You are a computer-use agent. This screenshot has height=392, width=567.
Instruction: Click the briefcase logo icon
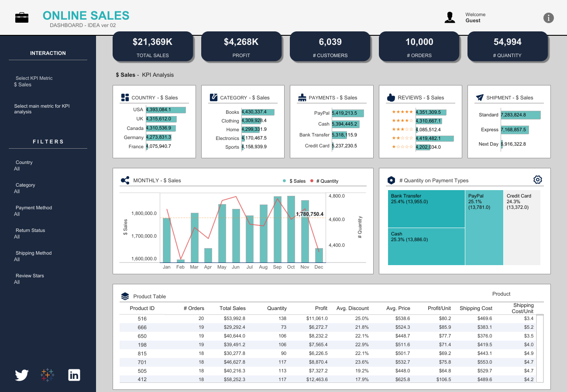(22, 17)
